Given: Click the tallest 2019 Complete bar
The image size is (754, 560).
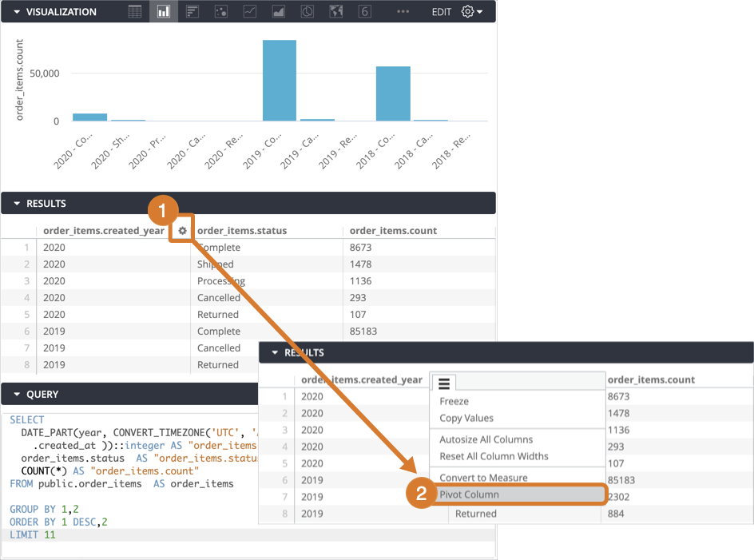Looking at the screenshot, I should pyautogui.click(x=280, y=81).
